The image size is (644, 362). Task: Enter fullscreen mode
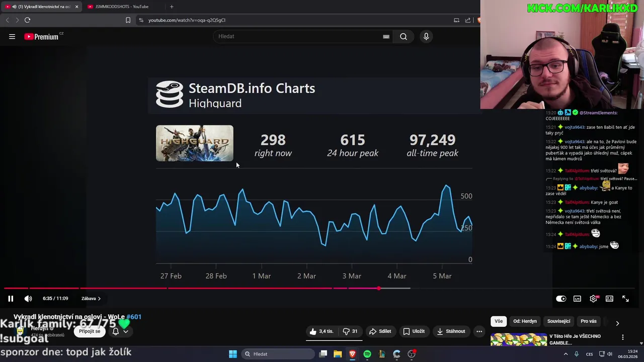625,299
